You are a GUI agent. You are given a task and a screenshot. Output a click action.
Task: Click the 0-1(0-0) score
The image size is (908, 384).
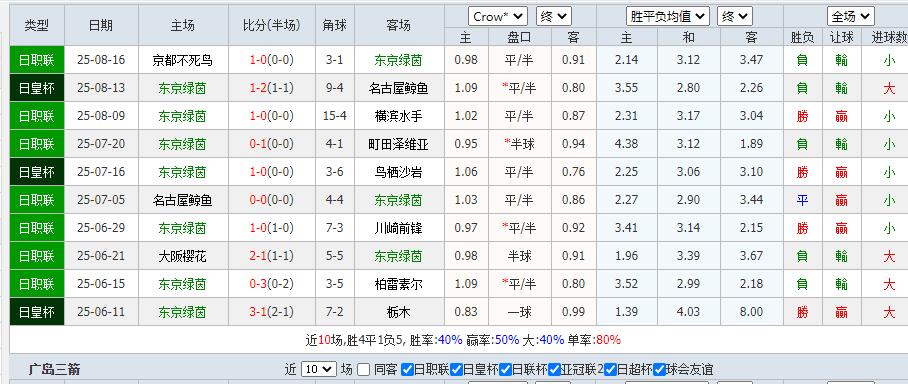tap(272, 144)
